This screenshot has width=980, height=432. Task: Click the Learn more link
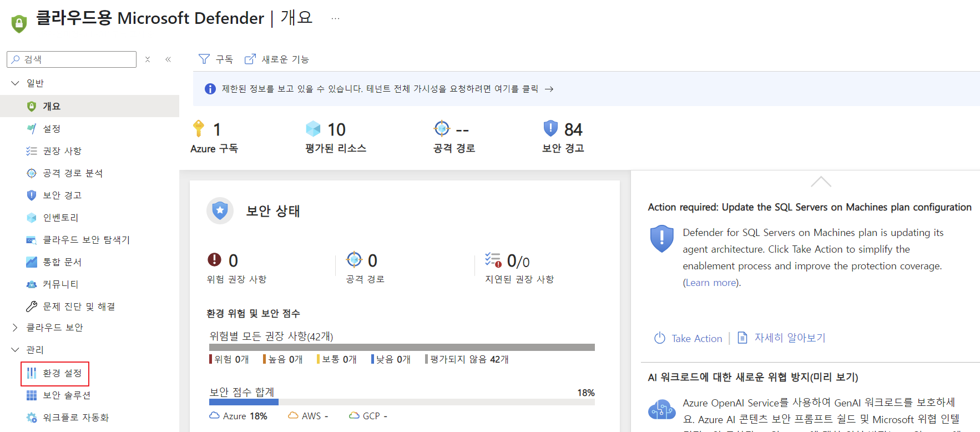[x=711, y=283]
